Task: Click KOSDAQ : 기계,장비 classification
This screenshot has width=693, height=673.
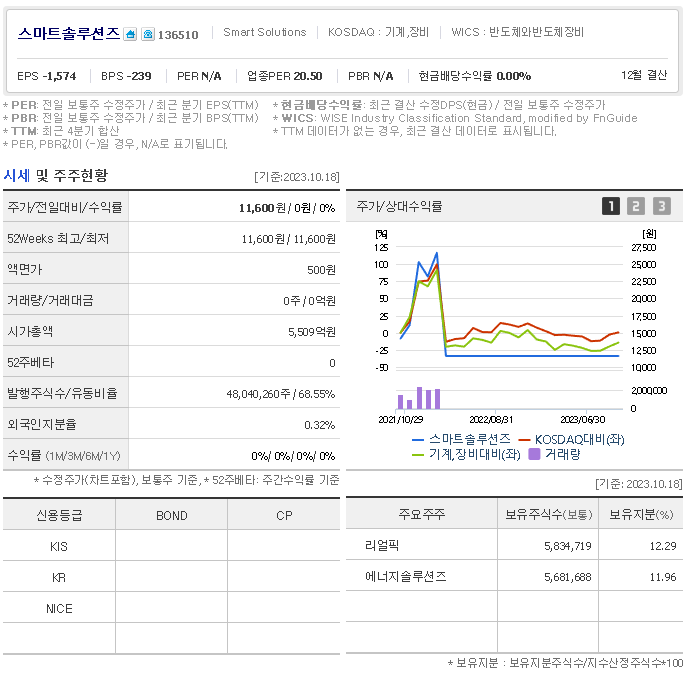Action: click(x=378, y=32)
